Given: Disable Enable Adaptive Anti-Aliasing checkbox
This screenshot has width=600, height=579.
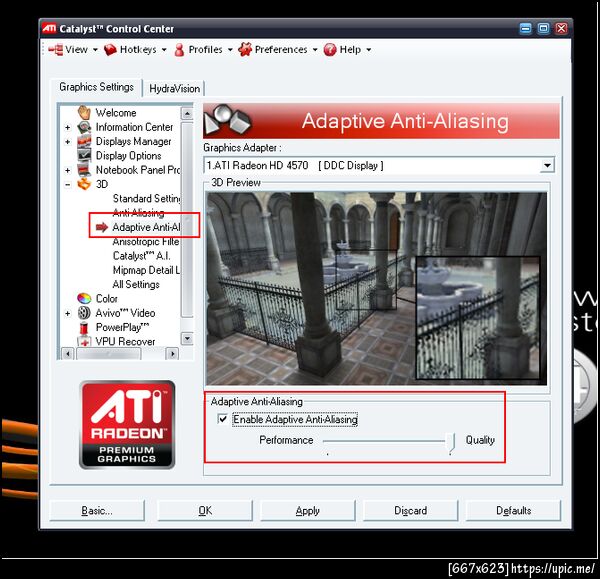Looking at the screenshot, I should pos(222,419).
